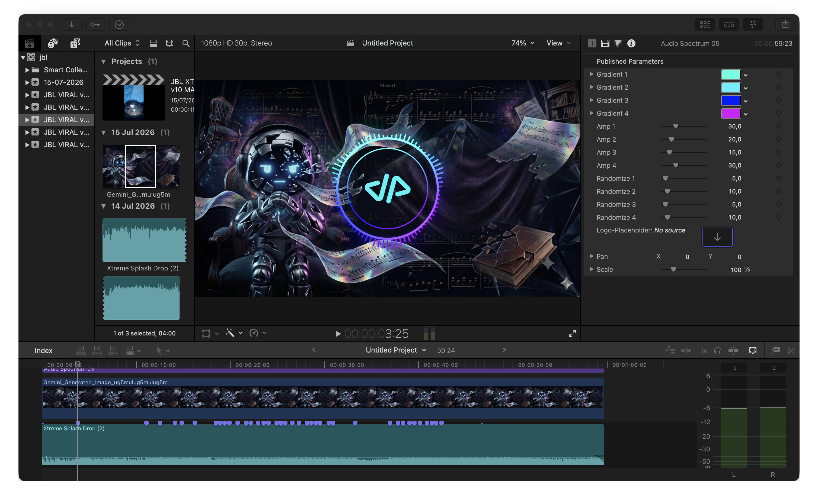Open the viewer View options menu
The width and height of the screenshot is (818, 504).
coord(558,43)
